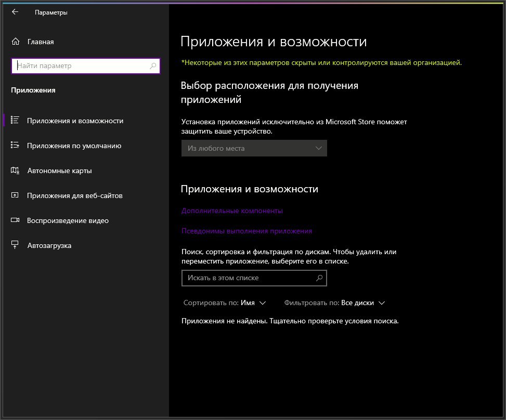Click the Приложения и возможности list icon

15,120
